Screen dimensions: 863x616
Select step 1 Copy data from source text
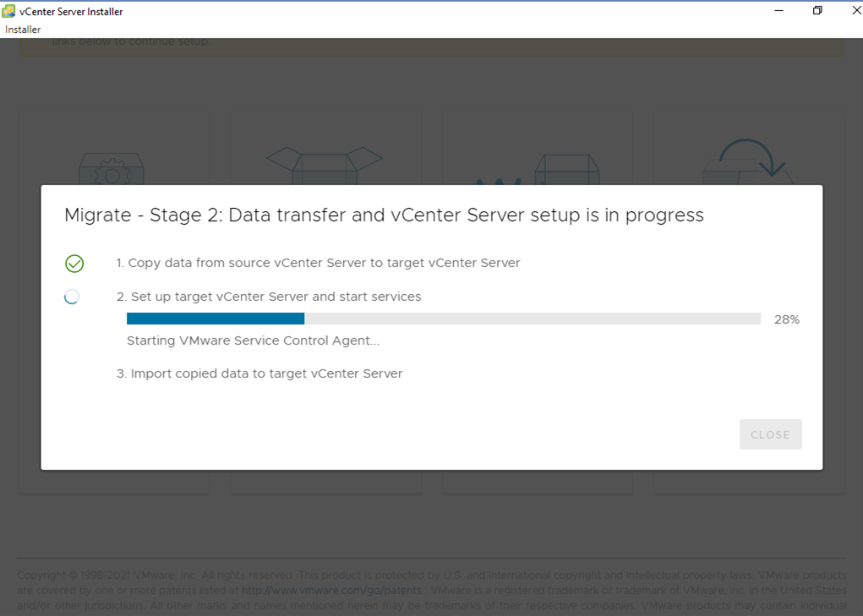[x=318, y=263]
